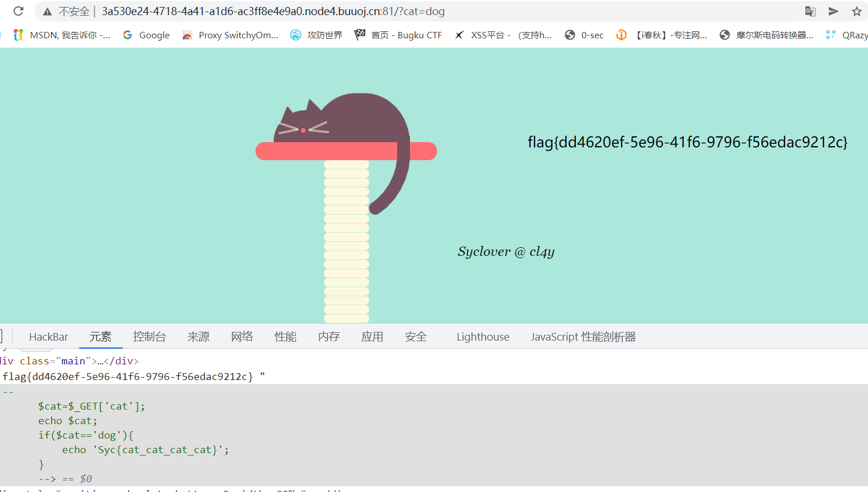
Task: Open the 攻防世界 bookmark
Action: click(x=317, y=35)
